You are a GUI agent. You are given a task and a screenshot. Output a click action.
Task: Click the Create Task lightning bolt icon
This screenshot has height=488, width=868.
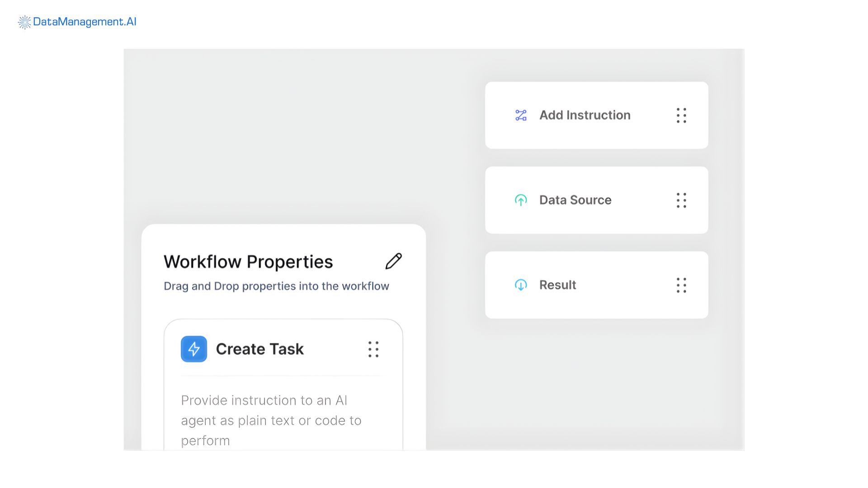(x=193, y=349)
